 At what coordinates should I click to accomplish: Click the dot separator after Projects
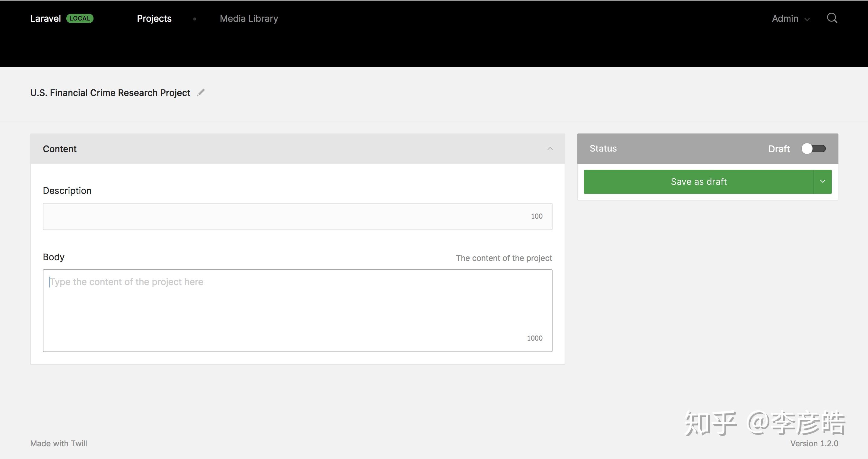(195, 19)
